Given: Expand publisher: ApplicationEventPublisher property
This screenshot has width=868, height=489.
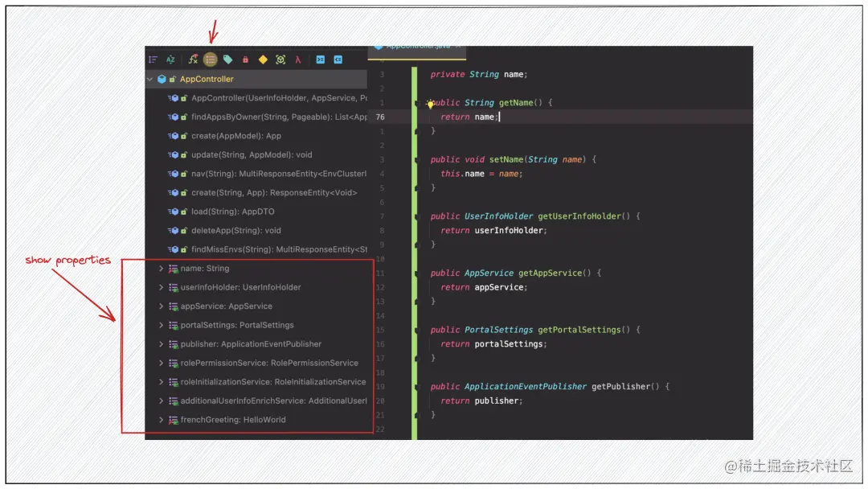Looking at the screenshot, I should [161, 344].
